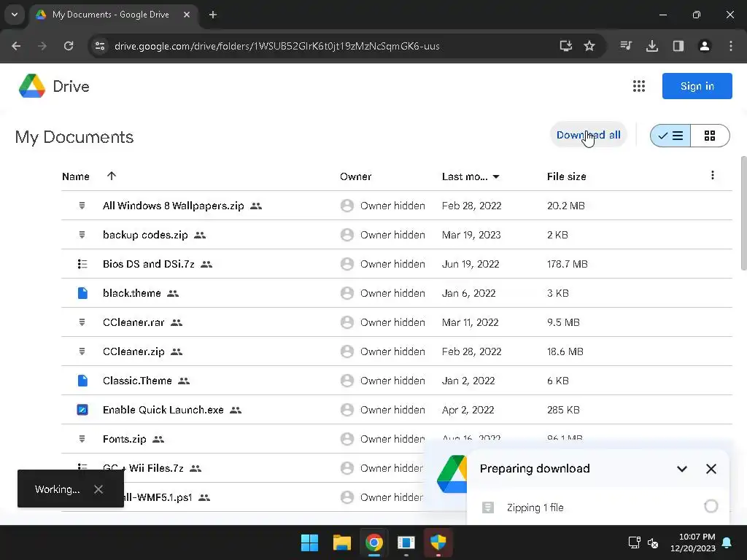Screen dimensions: 747x560
Task: Click the Fonts.zip archive icon
Action: pos(82,439)
